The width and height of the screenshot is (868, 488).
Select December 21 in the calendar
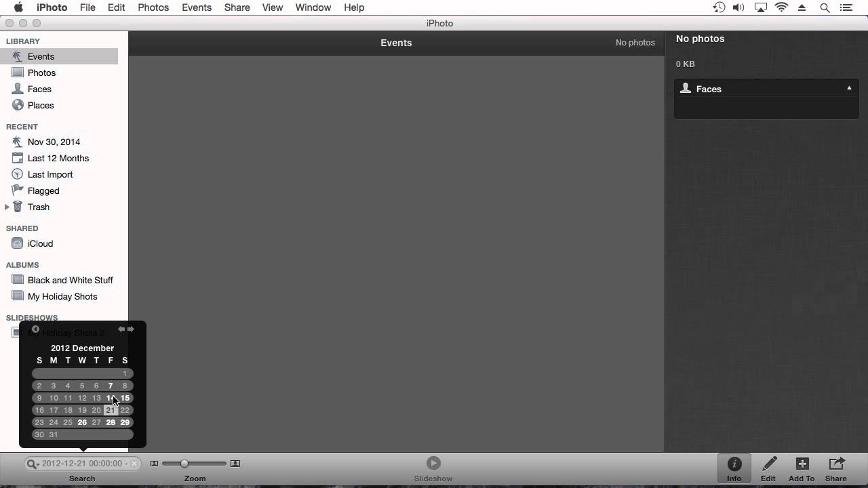point(111,410)
